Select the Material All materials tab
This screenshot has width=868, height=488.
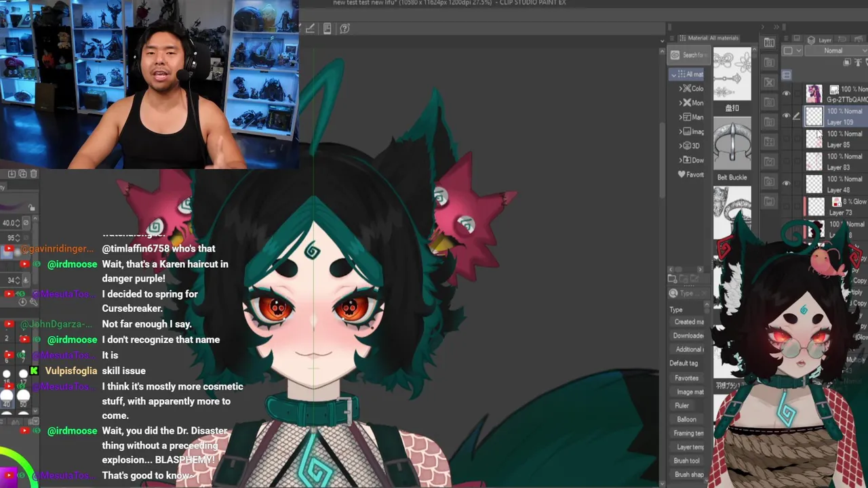[x=709, y=39]
